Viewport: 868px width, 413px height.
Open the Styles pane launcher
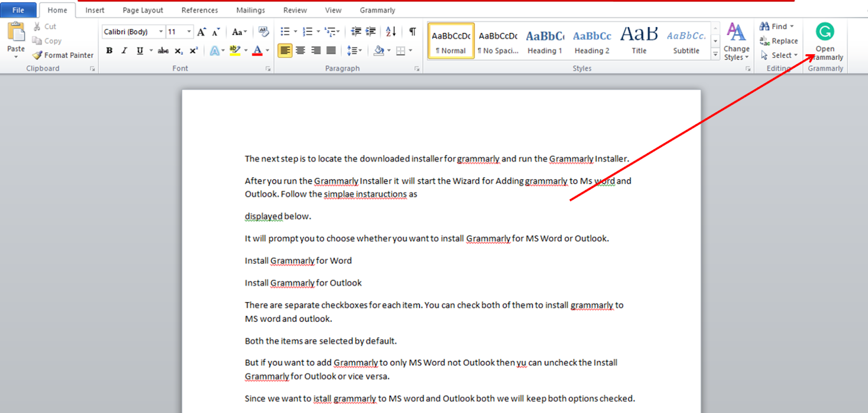point(748,69)
